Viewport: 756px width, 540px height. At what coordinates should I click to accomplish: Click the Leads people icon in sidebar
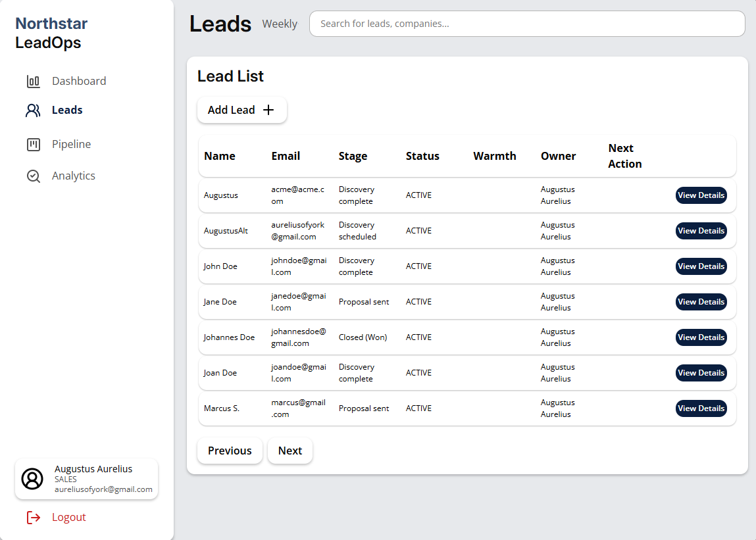[x=33, y=110]
